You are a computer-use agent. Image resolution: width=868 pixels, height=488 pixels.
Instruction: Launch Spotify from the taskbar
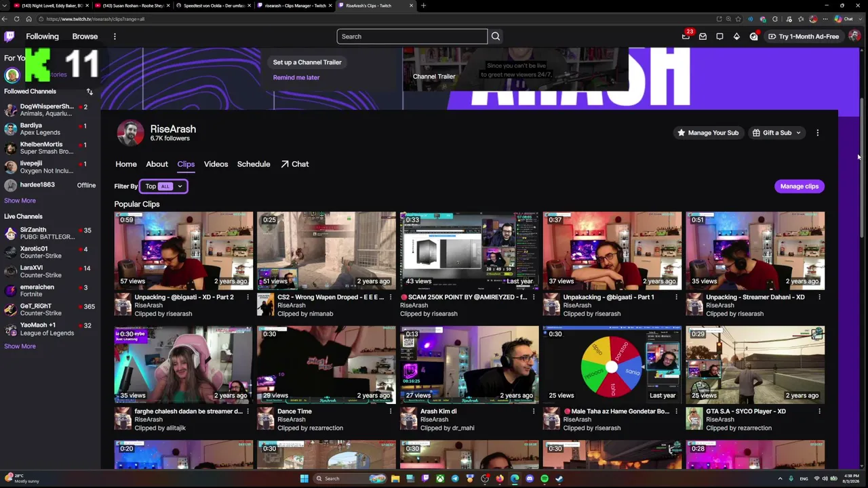545,479
